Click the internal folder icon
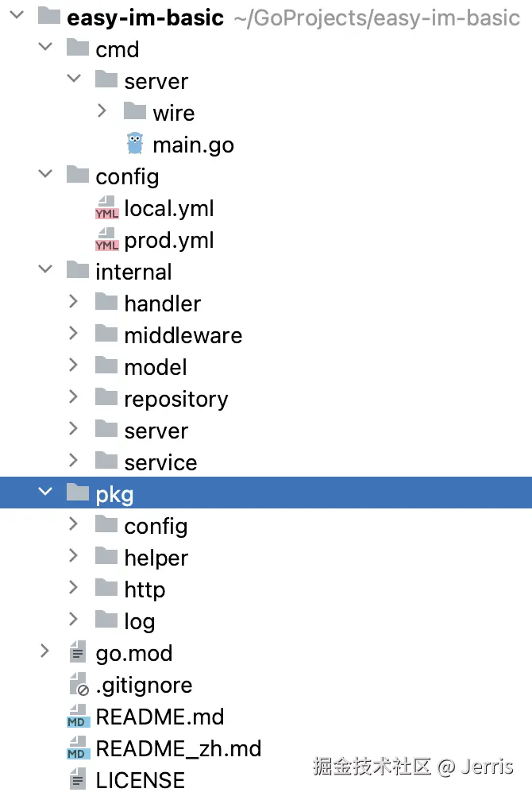 [x=78, y=271]
